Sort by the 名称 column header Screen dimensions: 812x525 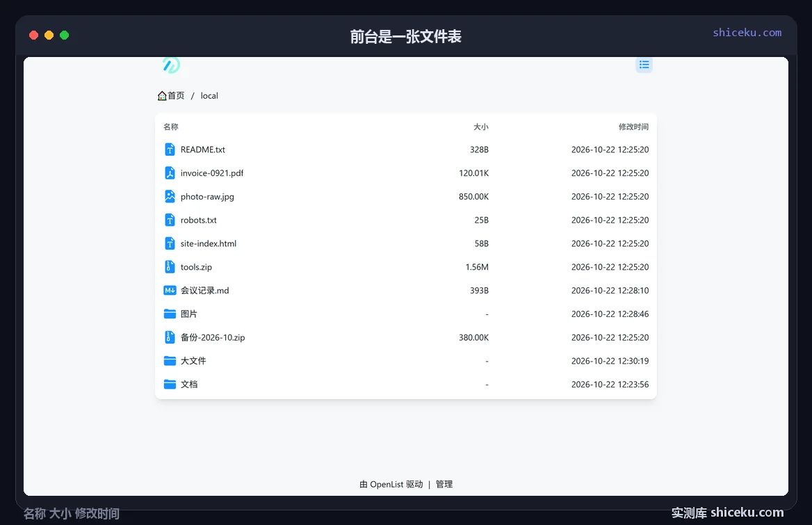click(171, 127)
